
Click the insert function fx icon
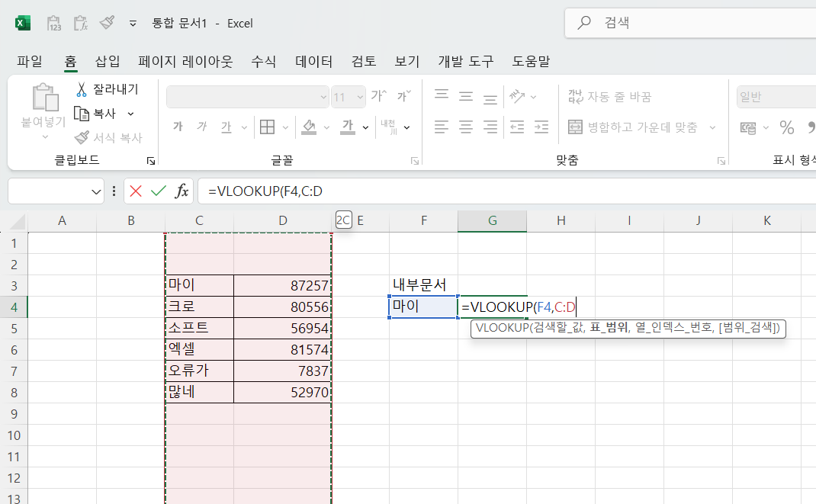tap(182, 191)
